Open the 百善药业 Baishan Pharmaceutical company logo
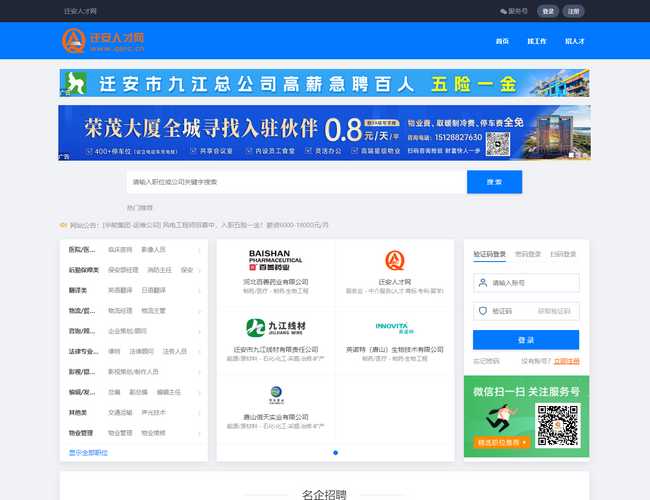Screen dimensions: 650x500 coord(275,261)
